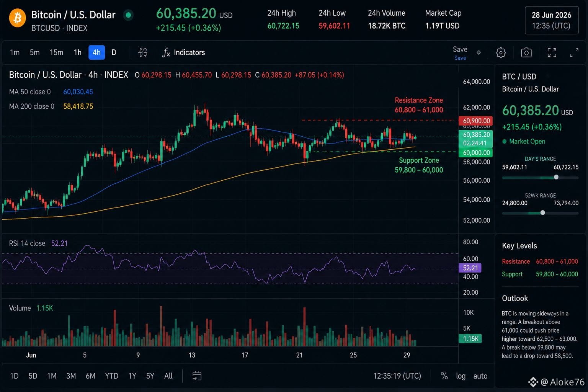Click the RSI 52.21 axis value tag

pos(470,268)
